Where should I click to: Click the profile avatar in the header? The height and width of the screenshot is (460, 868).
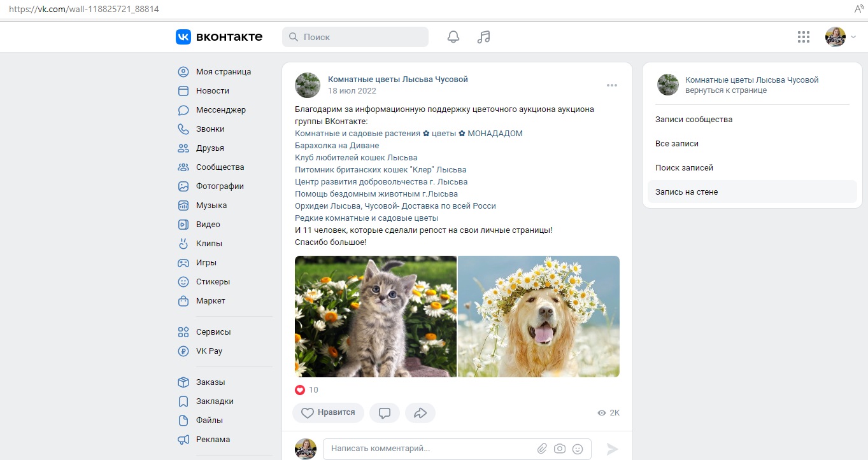coord(836,37)
